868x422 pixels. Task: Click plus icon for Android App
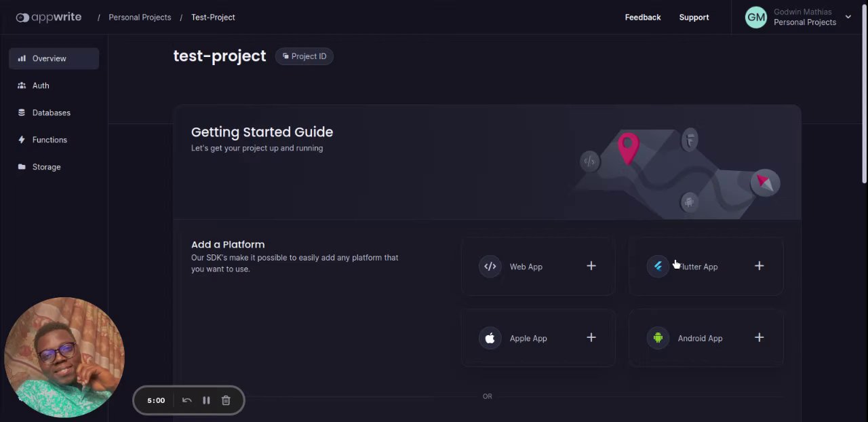[x=759, y=337]
